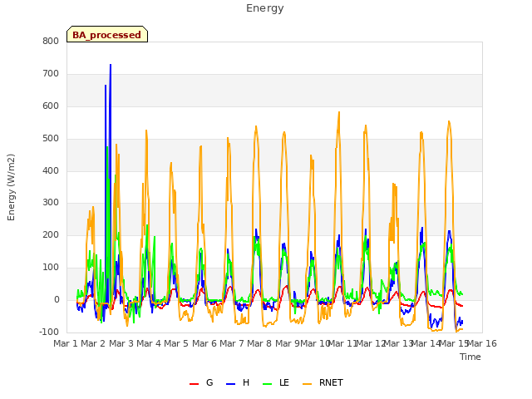Click the Mar 8 x-axis tick label
532x399 pixels.
[259, 343]
